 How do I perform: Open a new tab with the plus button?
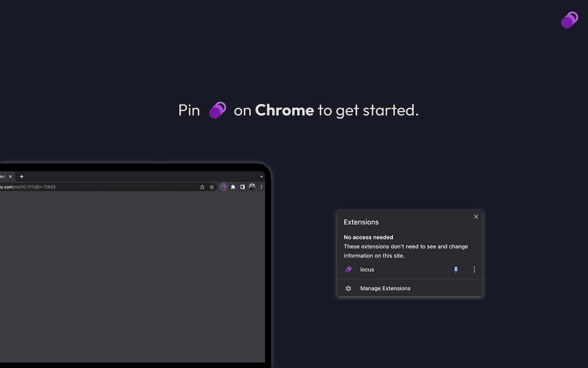coord(22,177)
